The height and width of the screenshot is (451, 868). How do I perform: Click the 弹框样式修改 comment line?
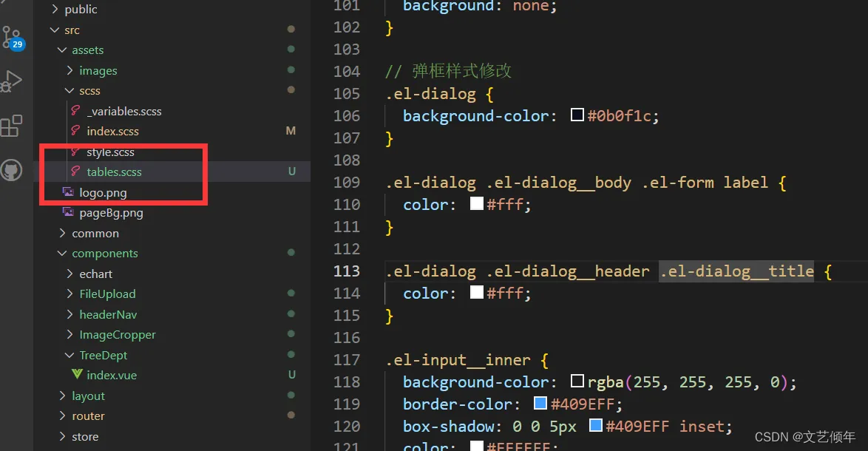pos(449,72)
